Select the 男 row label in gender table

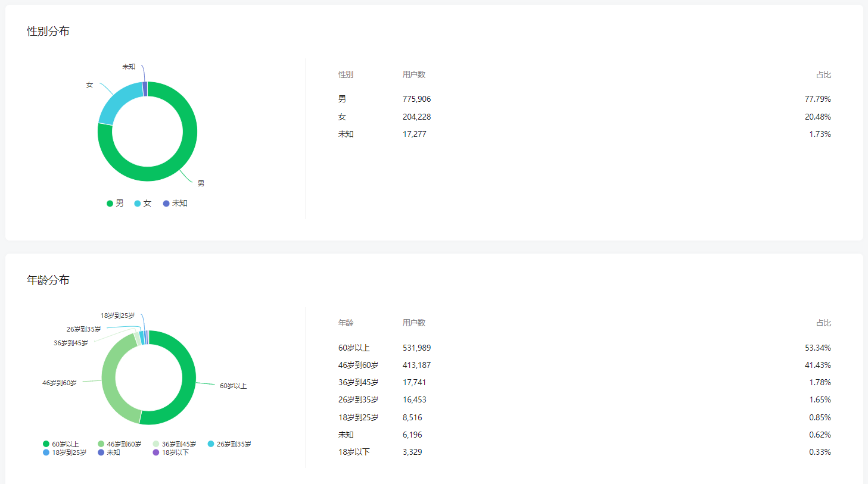pos(342,99)
